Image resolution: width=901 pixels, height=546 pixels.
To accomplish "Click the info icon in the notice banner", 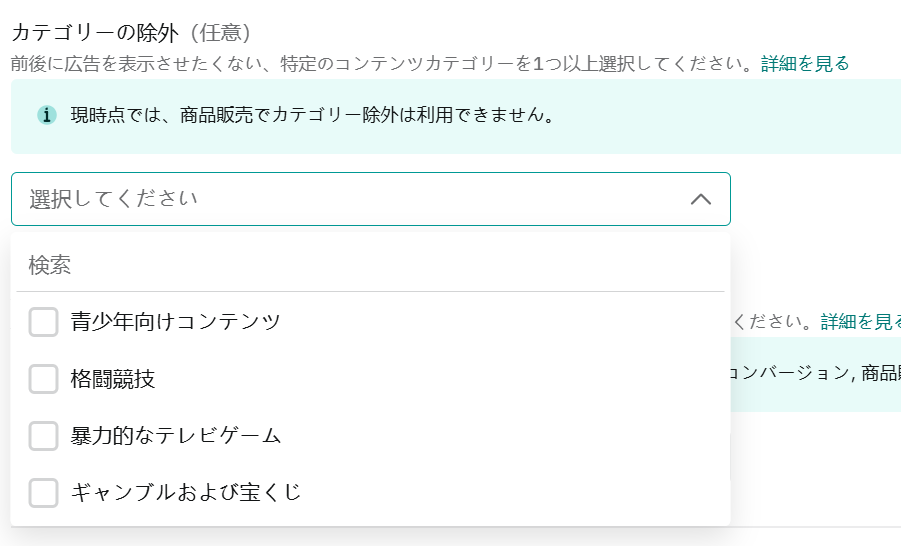I will (46, 115).
